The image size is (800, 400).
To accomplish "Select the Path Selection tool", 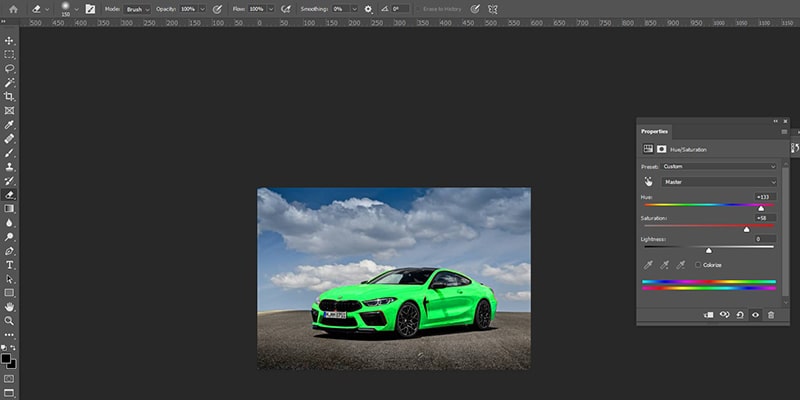I will (9, 279).
